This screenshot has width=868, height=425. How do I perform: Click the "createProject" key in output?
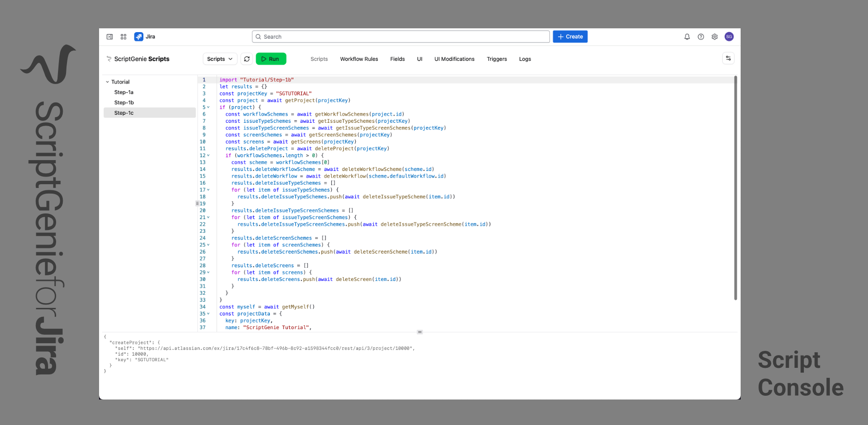[x=132, y=343]
